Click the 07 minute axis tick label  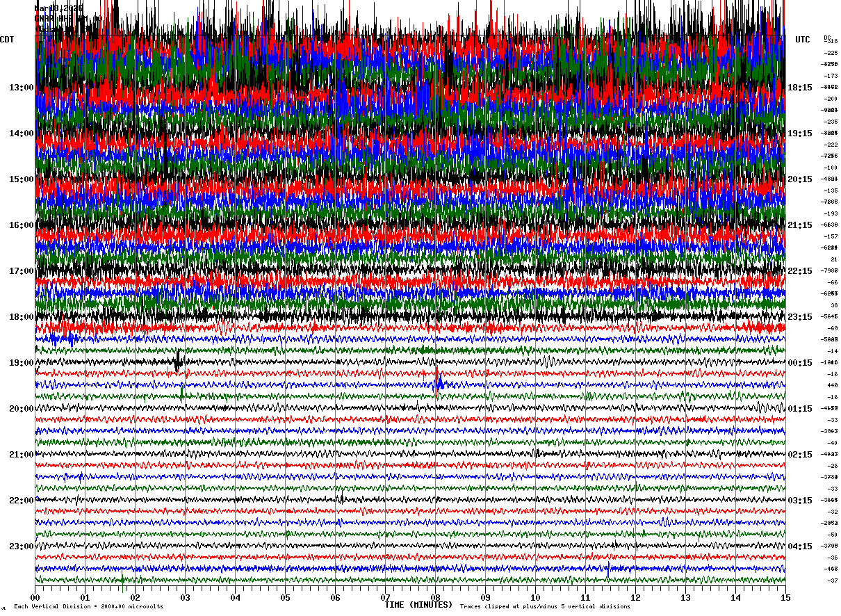pyautogui.click(x=385, y=598)
